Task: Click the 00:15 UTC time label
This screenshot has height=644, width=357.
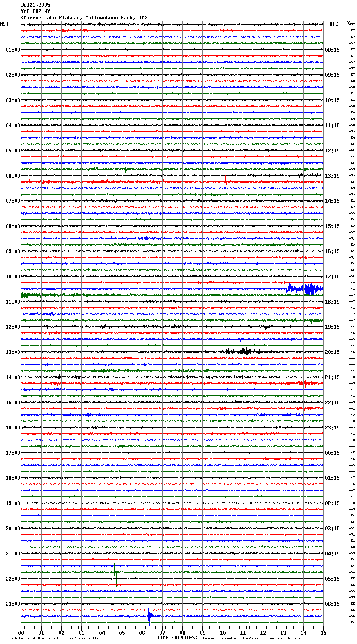Action: (x=332, y=453)
